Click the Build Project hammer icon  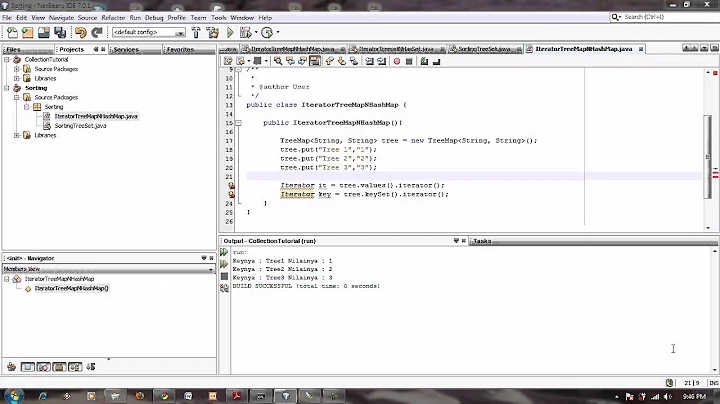(196, 33)
